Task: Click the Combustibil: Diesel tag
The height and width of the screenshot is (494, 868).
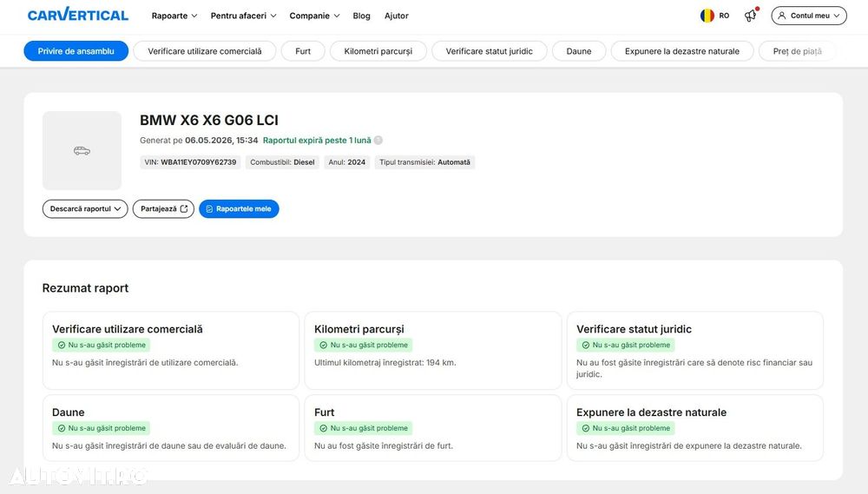Action: (x=282, y=162)
